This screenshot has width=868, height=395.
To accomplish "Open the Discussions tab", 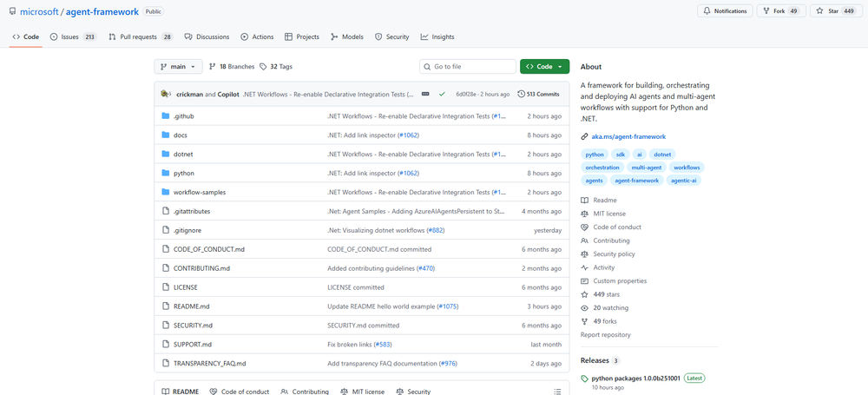I will tap(207, 36).
